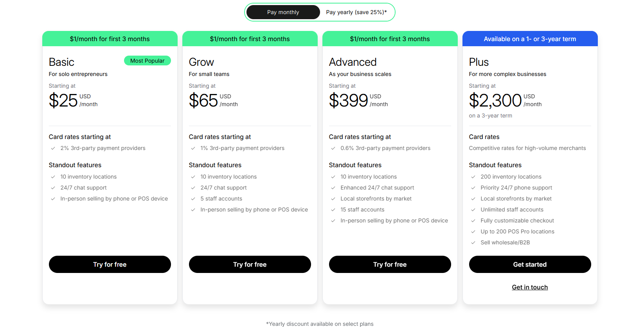644x327 pixels.
Task: Click the checkmark beside '15 staff accounts' in Advanced
Action: pos(333,210)
